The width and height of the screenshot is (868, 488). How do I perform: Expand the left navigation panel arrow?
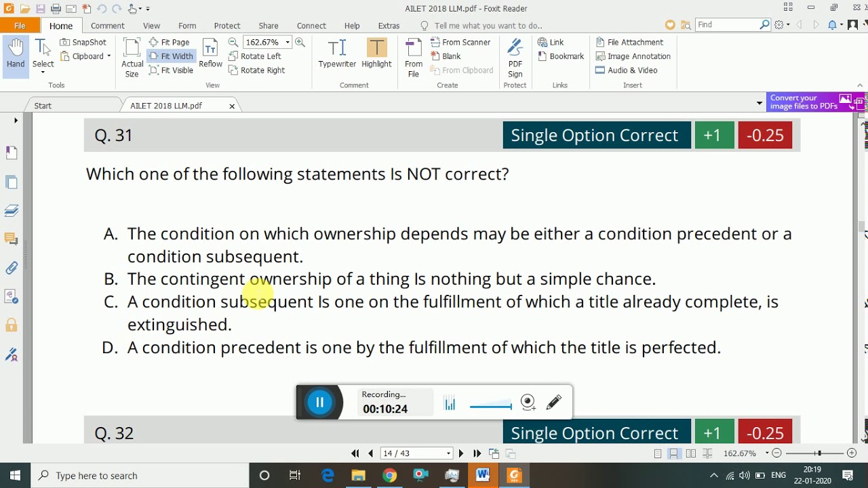16,120
